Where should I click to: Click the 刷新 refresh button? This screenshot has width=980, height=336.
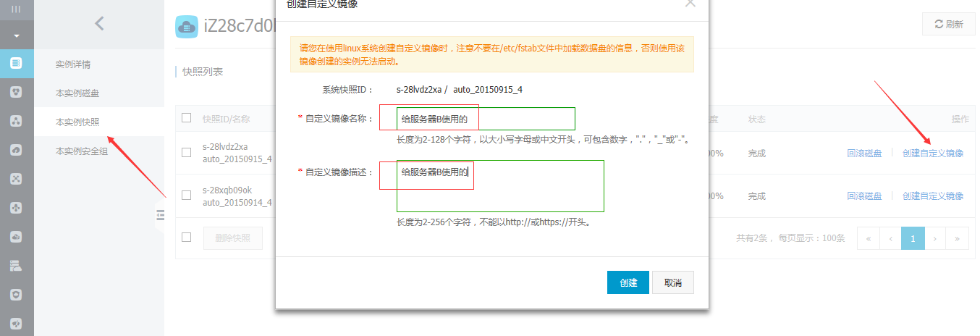pyautogui.click(x=948, y=24)
